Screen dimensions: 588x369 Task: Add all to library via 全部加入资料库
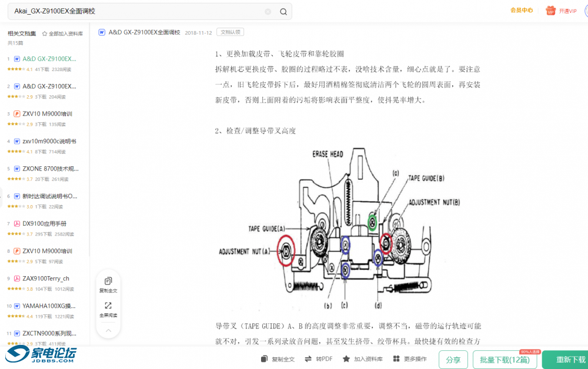(66, 33)
